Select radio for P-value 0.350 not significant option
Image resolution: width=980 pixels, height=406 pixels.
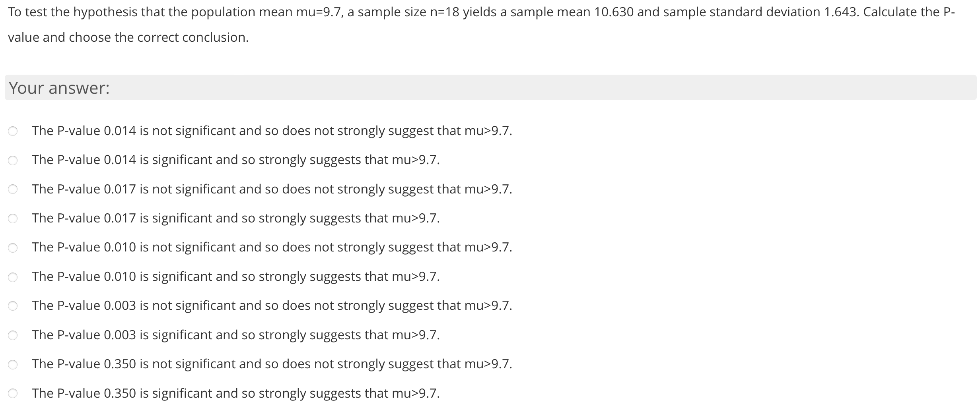pyautogui.click(x=13, y=364)
